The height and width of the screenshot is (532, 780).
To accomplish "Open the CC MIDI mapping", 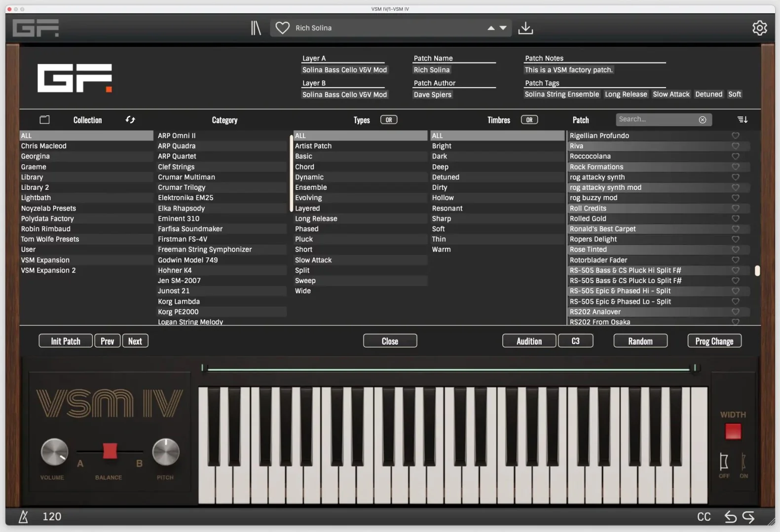I will (704, 517).
